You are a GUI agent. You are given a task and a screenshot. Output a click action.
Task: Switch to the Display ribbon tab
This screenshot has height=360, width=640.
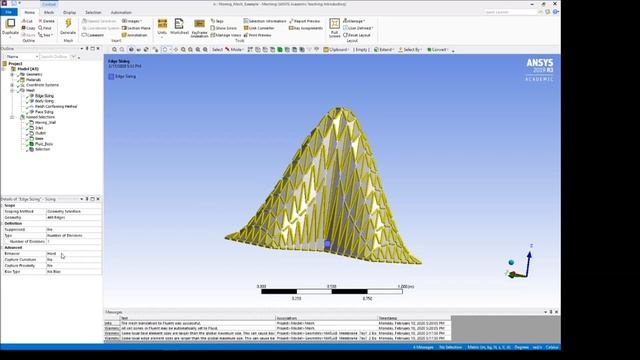tap(69, 12)
